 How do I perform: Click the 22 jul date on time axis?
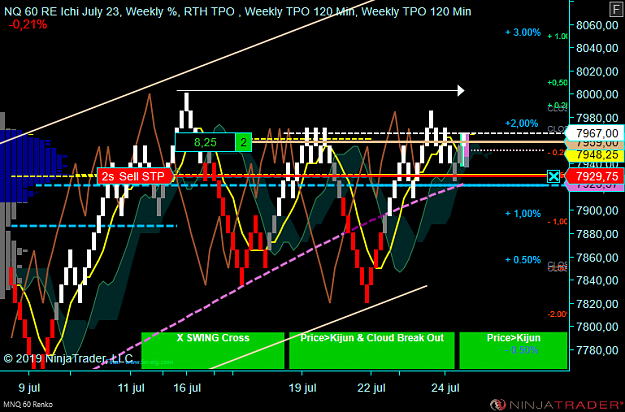pyautogui.click(x=371, y=388)
